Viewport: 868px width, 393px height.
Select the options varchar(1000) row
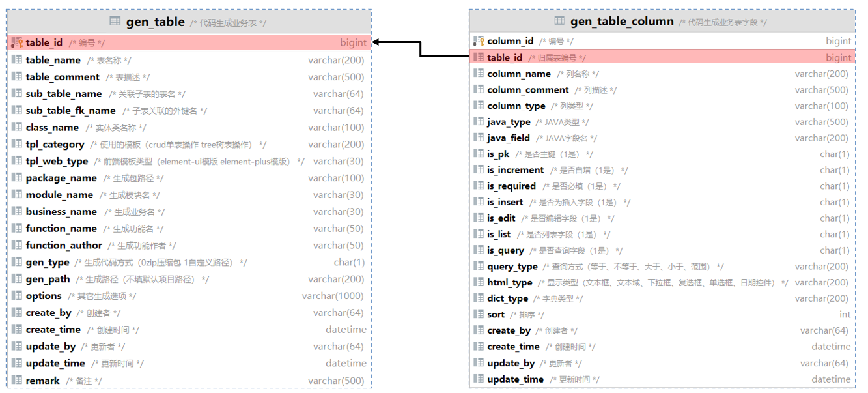pyautogui.click(x=189, y=296)
